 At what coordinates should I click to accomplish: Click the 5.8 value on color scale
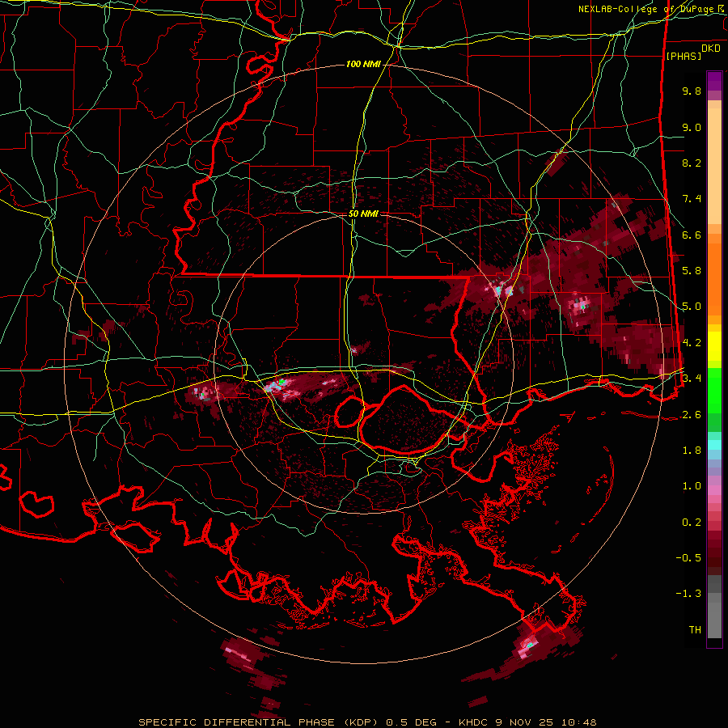692,271
